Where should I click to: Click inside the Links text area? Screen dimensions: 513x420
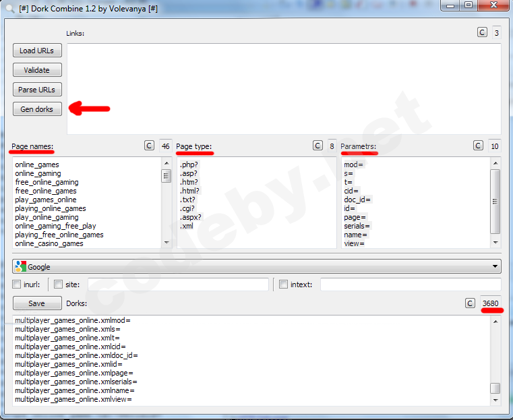284,88
